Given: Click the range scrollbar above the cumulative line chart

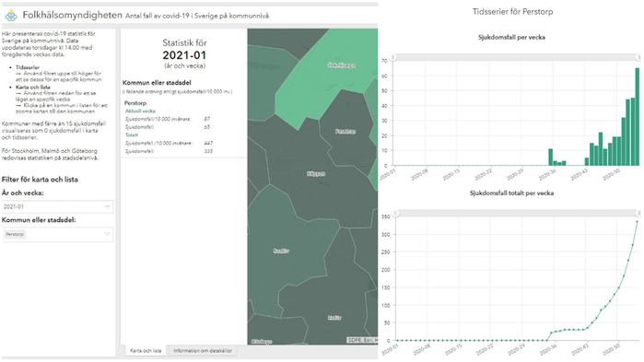Looking at the screenshot, I should [x=517, y=213].
